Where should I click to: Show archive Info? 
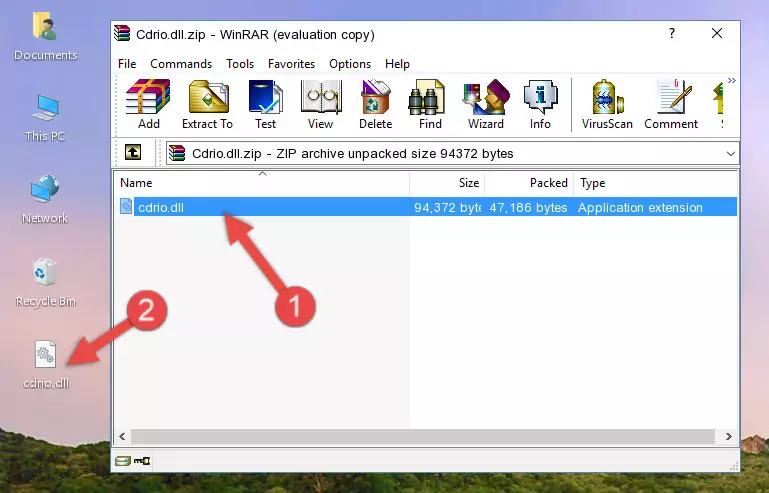[x=540, y=104]
